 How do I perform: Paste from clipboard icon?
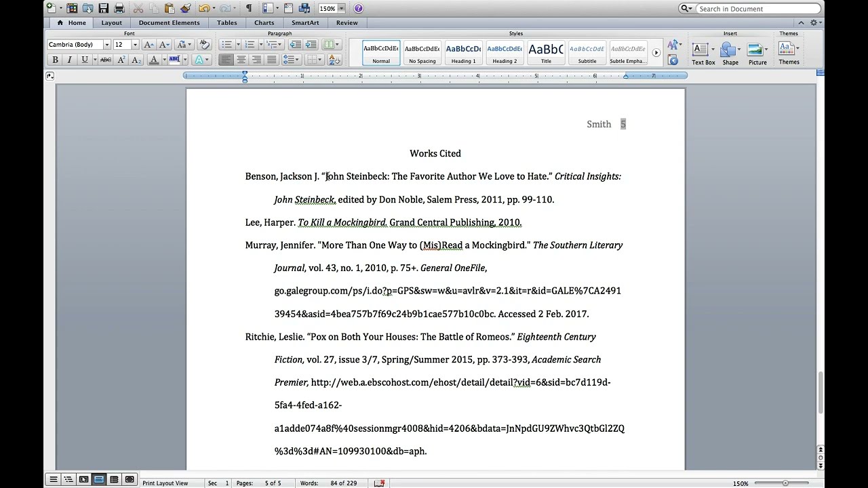(170, 8)
